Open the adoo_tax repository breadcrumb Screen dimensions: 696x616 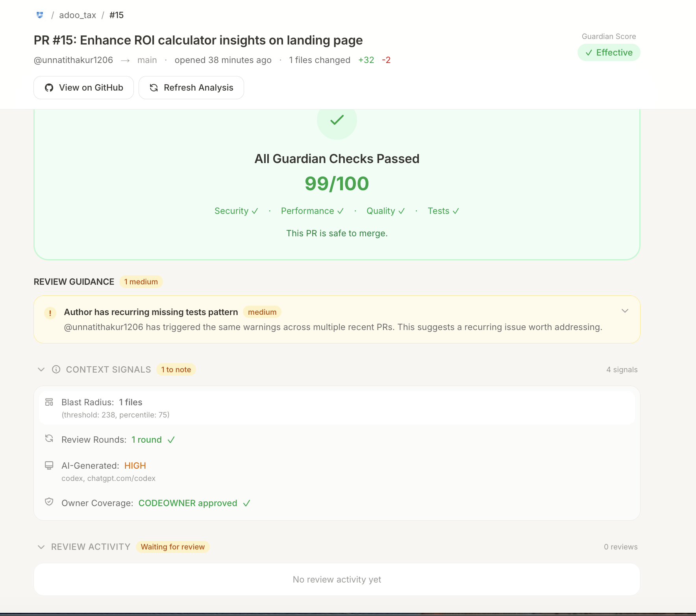click(x=77, y=15)
